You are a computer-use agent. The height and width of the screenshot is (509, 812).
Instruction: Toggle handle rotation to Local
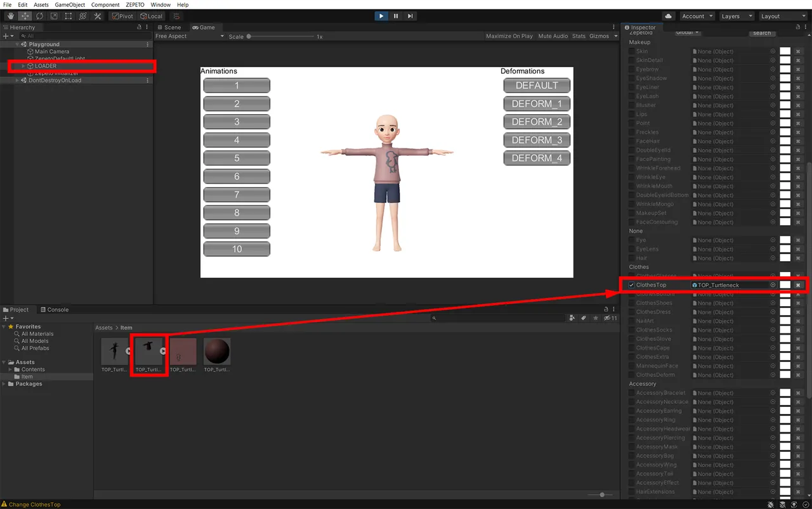click(151, 16)
